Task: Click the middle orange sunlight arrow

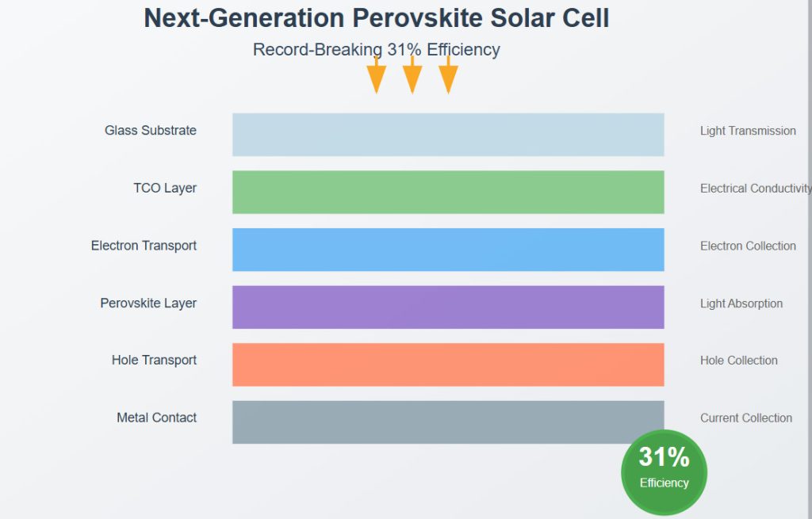Action: pyautogui.click(x=412, y=75)
